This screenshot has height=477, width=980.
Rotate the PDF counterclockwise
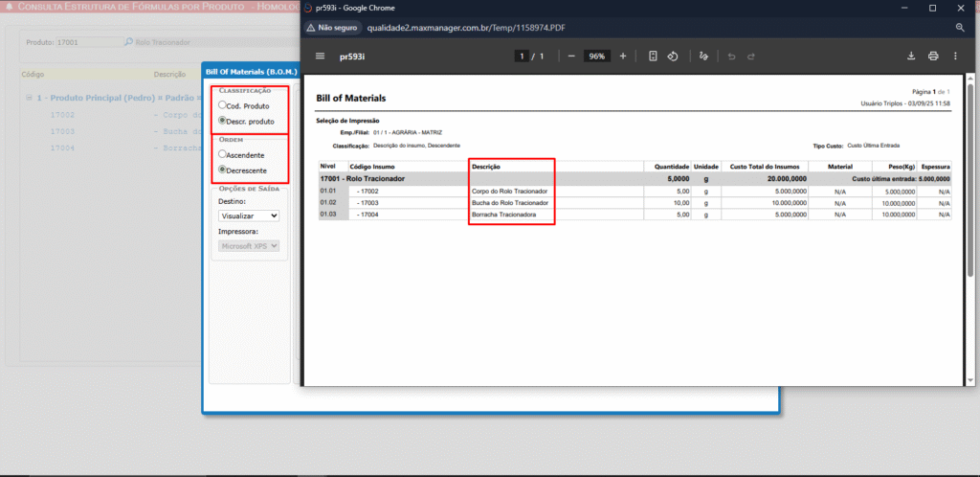click(x=673, y=57)
